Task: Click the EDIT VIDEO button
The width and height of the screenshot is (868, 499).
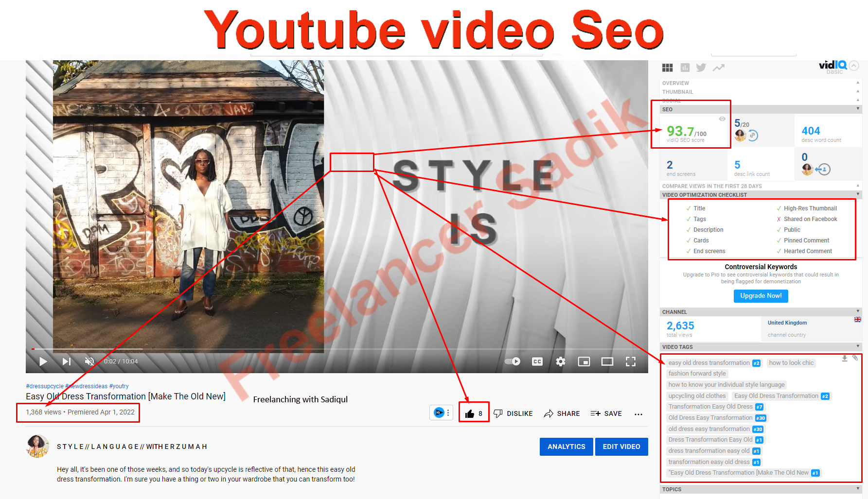Action: coord(621,447)
